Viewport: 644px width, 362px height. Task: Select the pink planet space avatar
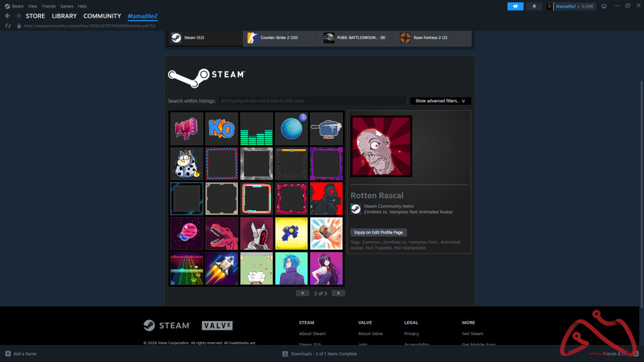(x=187, y=234)
